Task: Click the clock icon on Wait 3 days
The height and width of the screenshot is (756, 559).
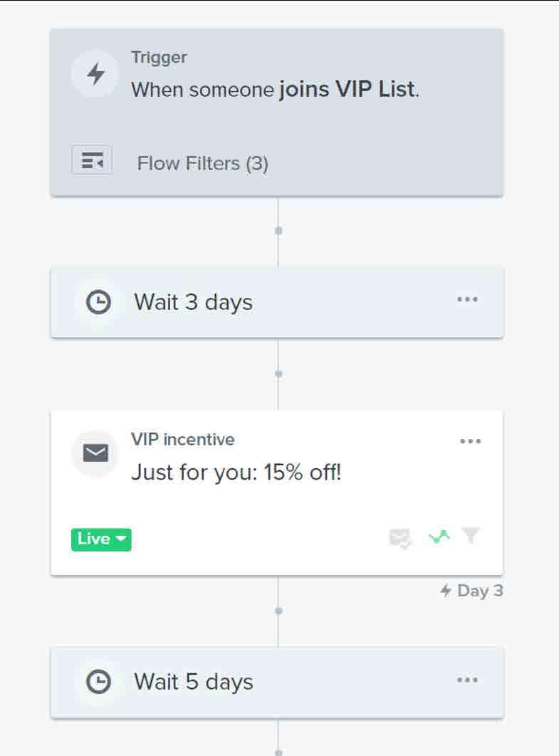Action: coord(98,302)
